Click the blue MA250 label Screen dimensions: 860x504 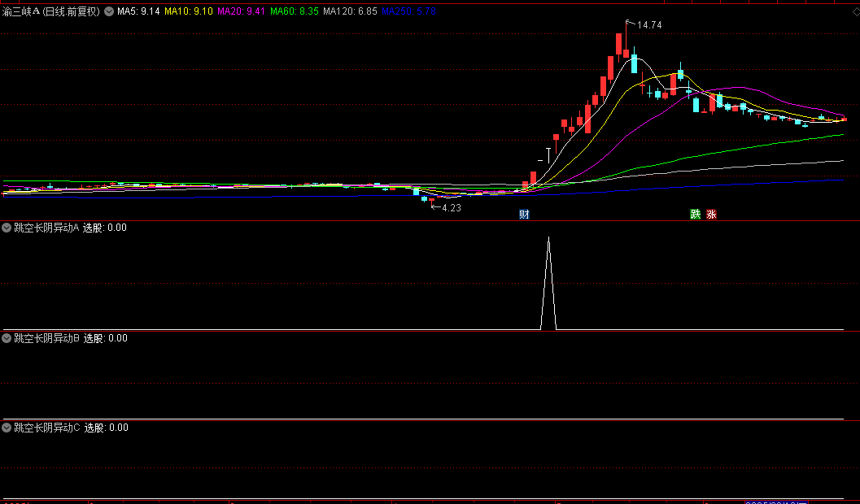pyautogui.click(x=408, y=11)
